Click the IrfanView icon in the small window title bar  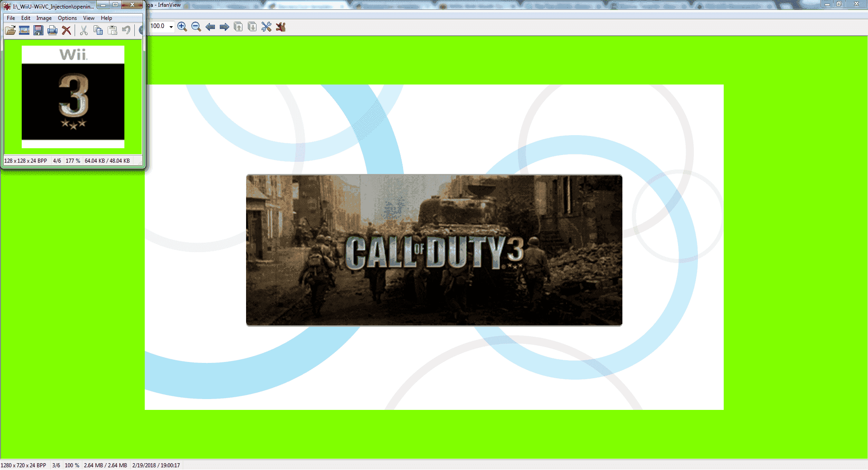7,6
